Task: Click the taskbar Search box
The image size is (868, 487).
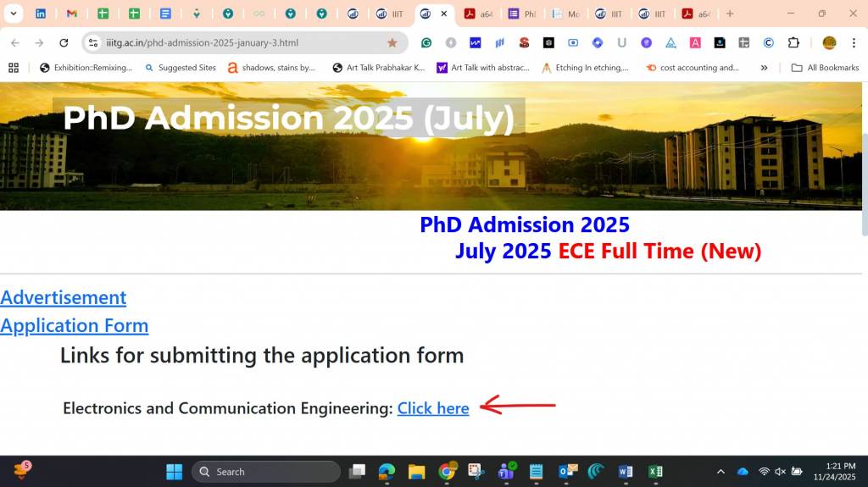Action: point(266,472)
